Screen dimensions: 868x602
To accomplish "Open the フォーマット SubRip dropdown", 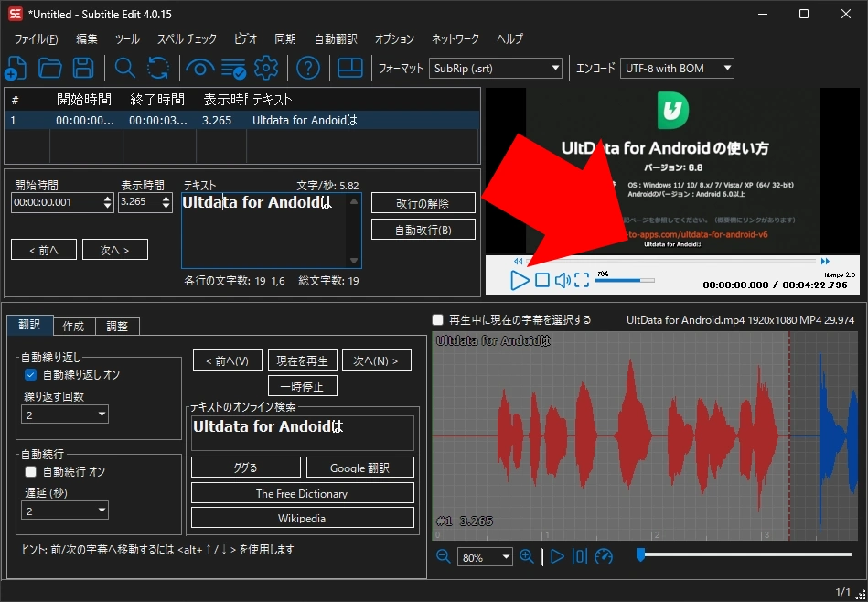I will [x=496, y=69].
